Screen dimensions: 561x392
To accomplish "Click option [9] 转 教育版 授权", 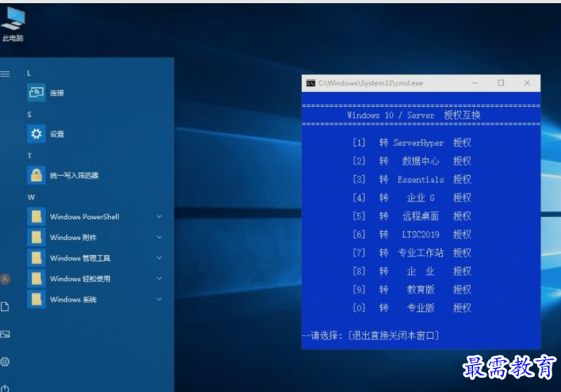I will 412,289.
